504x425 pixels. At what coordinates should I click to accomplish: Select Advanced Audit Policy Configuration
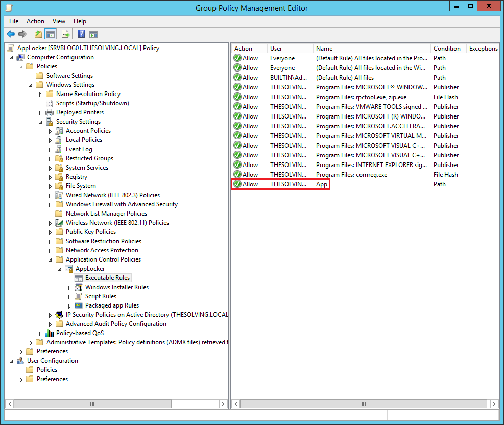click(x=116, y=324)
